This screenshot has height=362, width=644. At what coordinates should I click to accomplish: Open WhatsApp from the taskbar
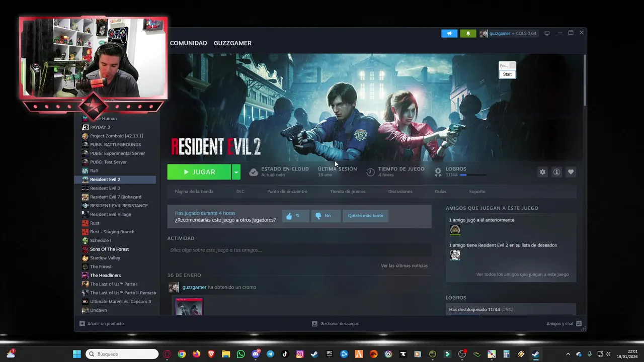click(240, 354)
